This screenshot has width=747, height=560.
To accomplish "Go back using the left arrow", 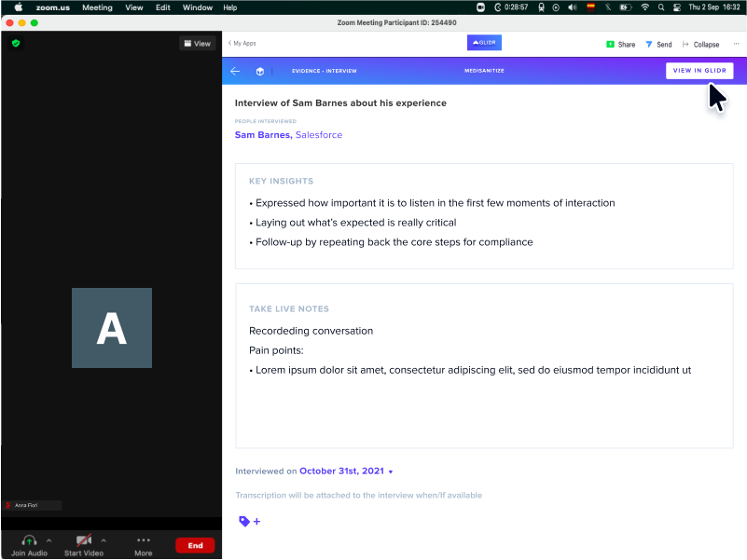I will [x=235, y=71].
